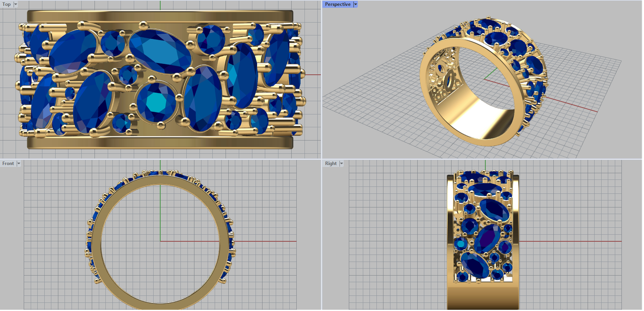644x311 pixels.
Task: Click the red axis line in Perspective view
Action: 572,104
